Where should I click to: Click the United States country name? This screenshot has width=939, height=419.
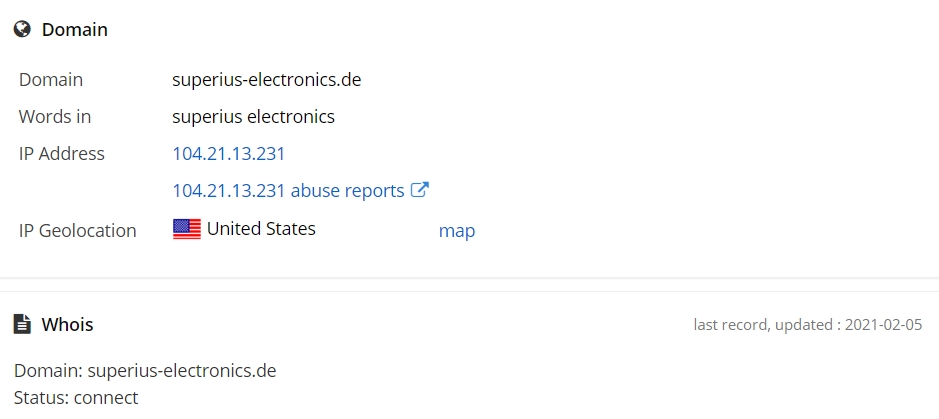(x=261, y=229)
